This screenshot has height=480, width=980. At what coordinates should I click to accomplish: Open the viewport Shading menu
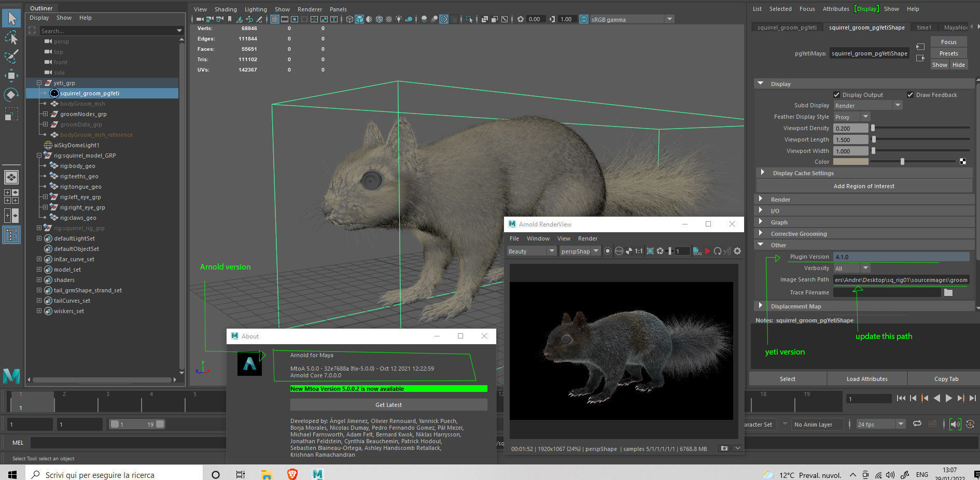coord(226,9)
